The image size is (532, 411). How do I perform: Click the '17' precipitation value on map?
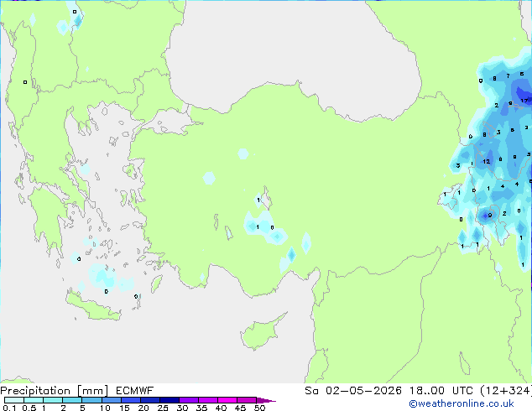pyautogui.click(x=524, y=101)
